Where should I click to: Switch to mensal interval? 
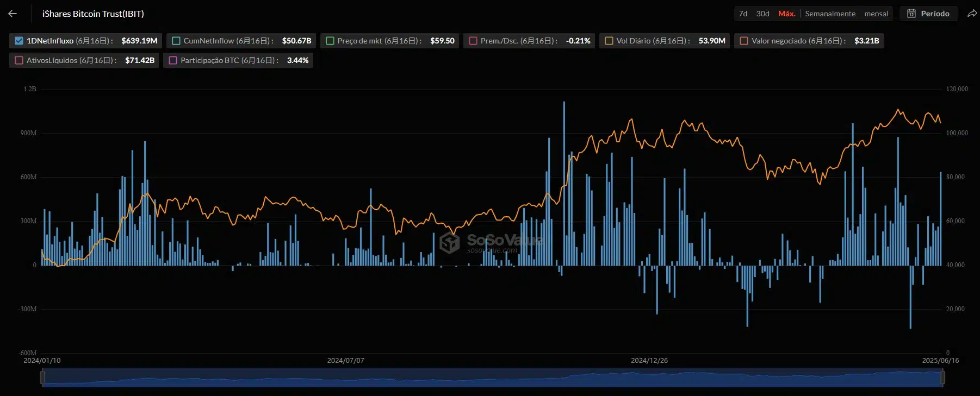(876, 14)
